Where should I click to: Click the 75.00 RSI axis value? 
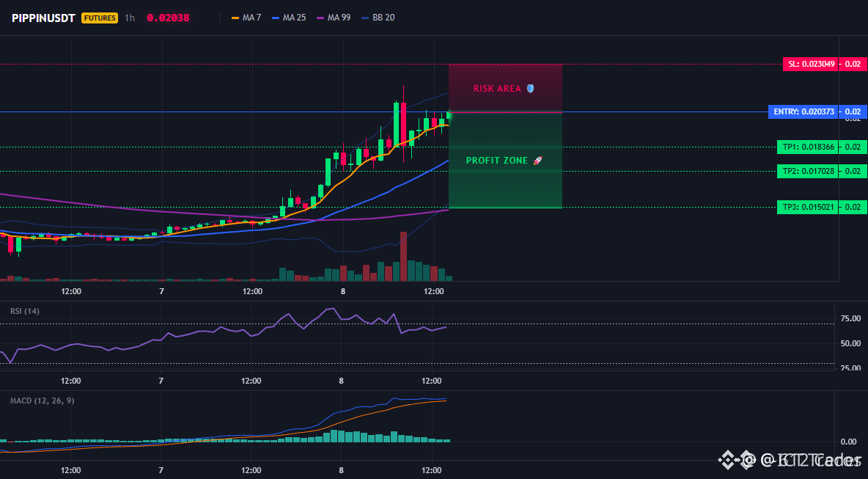[850, 318]
